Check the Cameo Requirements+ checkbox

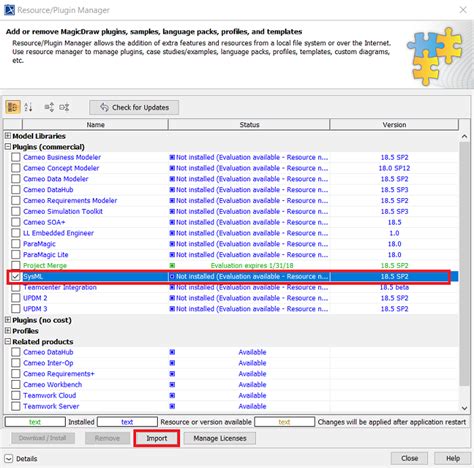[16, 374]
